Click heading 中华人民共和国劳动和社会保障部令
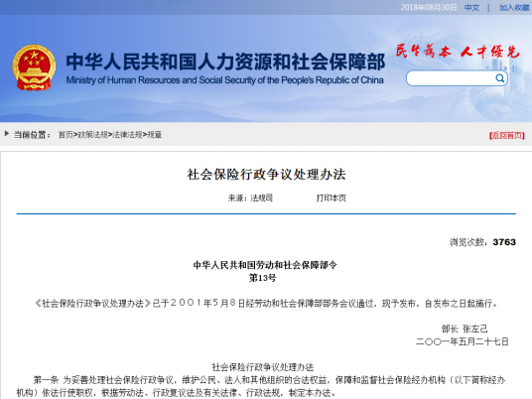Image resolution: width=532 pixels, height=399 pixels. pos(265,265)
